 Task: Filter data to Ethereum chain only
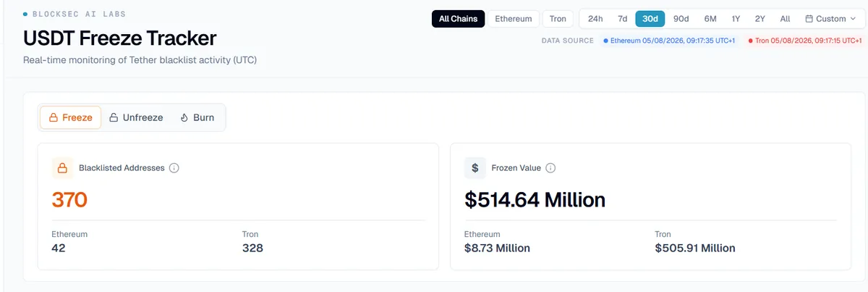(x=514, y=19)
